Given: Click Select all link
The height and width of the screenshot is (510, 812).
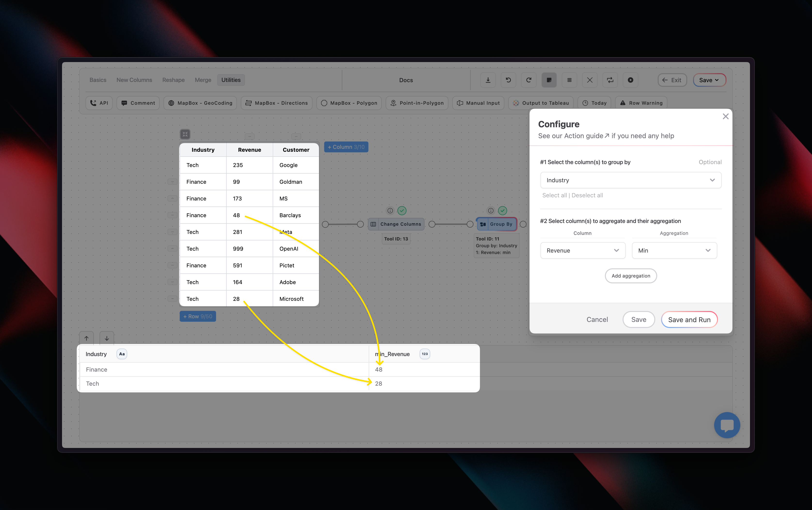Looking at the screenshot, I should [x=554, y=195].
